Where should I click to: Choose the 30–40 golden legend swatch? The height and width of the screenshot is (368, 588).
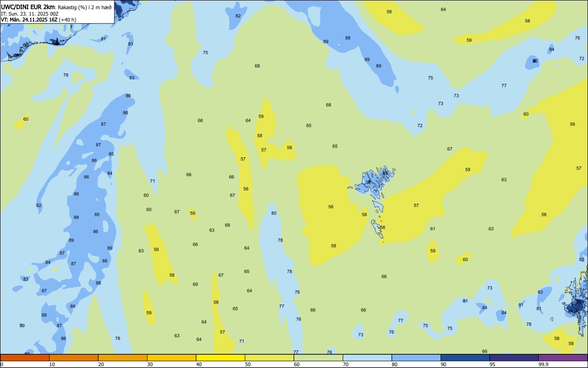(x=171, y=357)
